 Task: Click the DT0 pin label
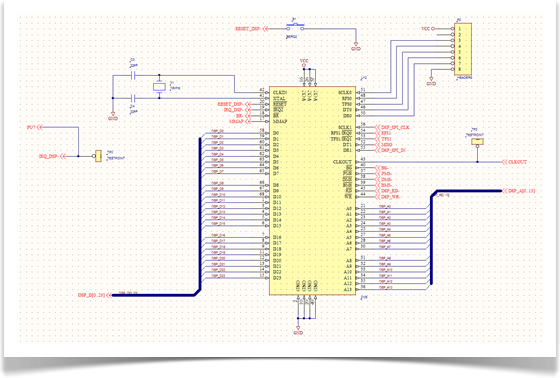click(348, 110)
